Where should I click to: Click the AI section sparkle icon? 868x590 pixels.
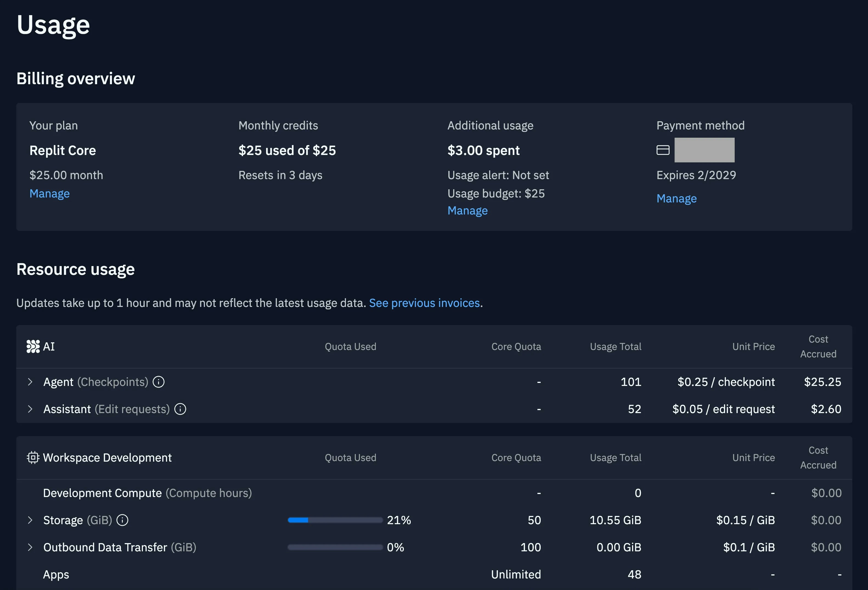(x=33, y=346)
